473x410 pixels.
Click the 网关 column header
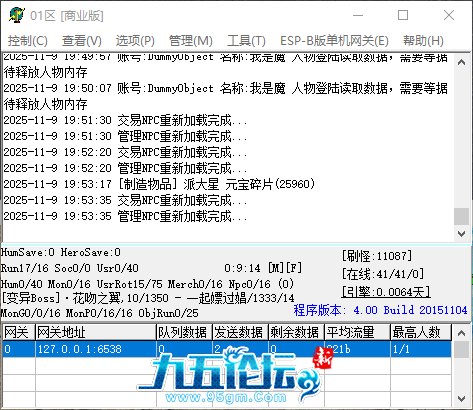point(18,332)
